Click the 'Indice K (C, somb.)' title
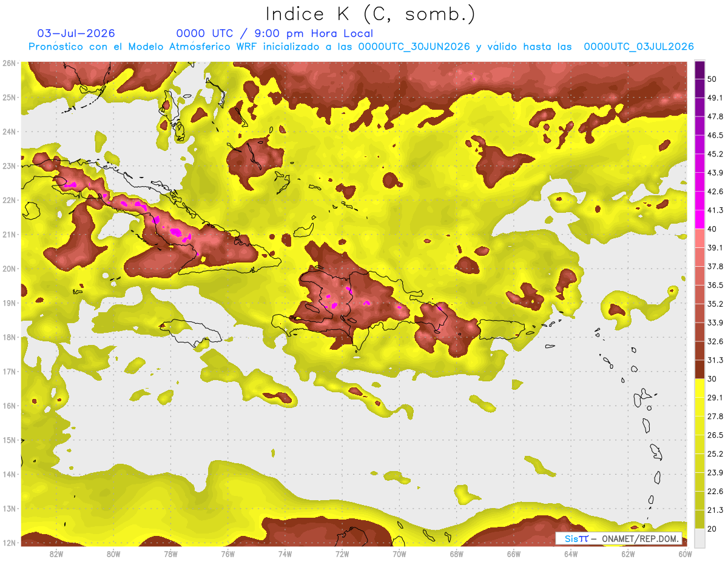Viewport: 728px width, 562px height. 370,14
